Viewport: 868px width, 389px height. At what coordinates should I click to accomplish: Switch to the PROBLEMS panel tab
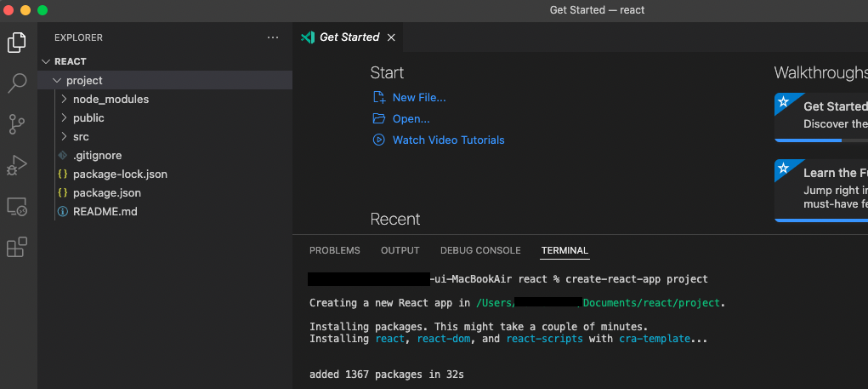(334, 250)
